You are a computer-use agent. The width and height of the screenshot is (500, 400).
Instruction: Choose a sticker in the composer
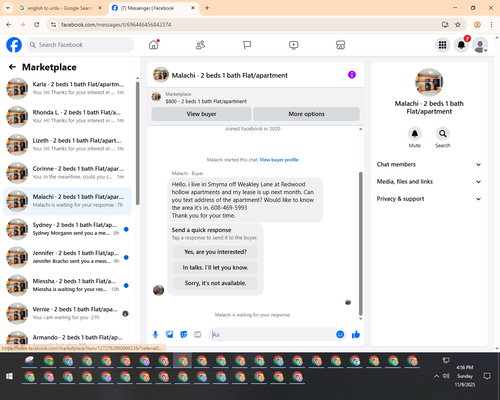(184, 334)
